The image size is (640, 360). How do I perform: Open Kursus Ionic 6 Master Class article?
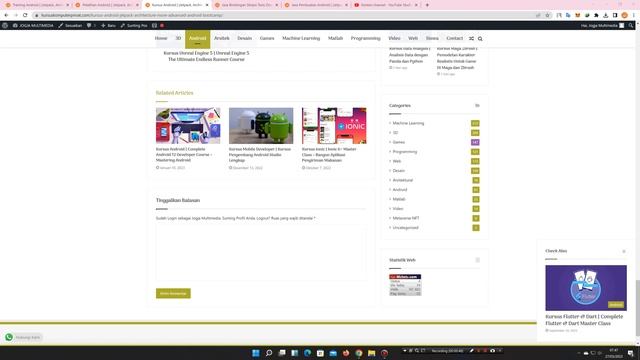[x=329, y=155]
